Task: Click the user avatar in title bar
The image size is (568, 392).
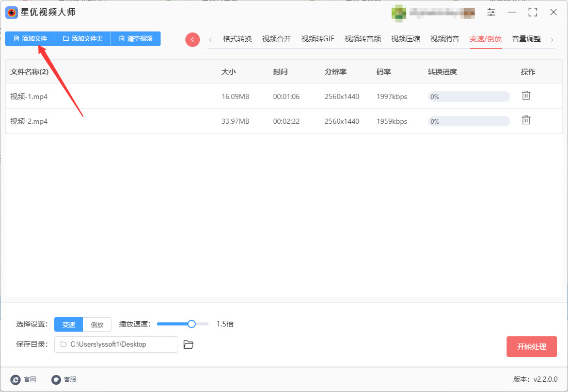Action: point(399,13)
